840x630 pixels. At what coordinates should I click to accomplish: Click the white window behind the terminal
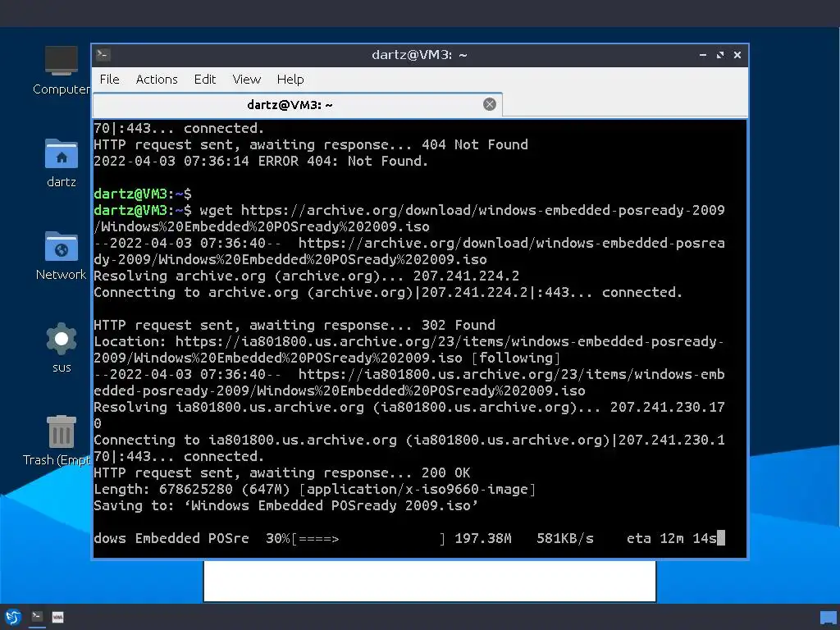(x=430, y=581)
